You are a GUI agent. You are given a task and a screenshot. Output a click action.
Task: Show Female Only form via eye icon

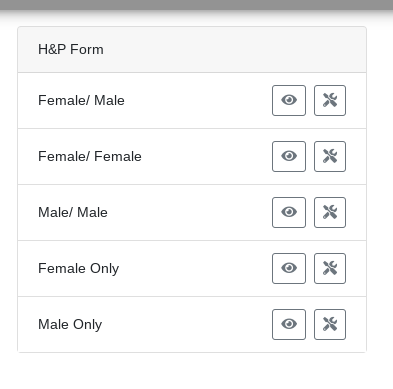pyautogui.click(x=289, y=268)
